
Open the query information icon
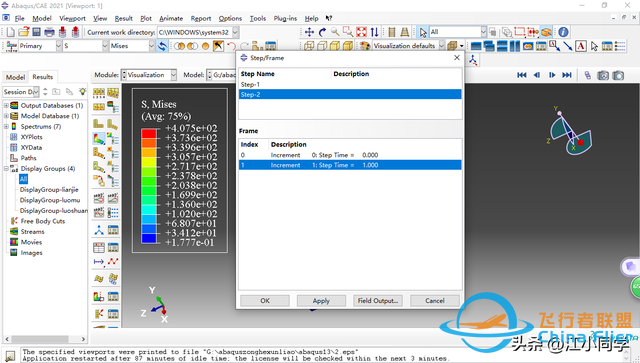[x=563, y=32]
